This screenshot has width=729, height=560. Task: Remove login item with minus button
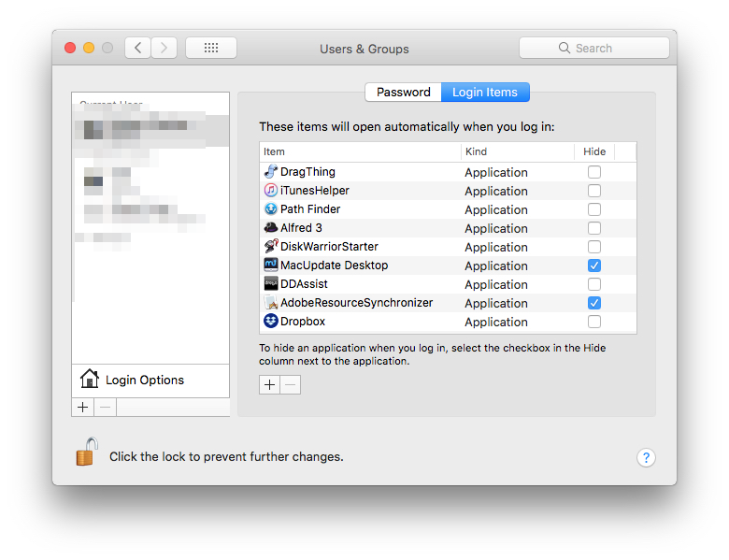[x=290, y=384]
